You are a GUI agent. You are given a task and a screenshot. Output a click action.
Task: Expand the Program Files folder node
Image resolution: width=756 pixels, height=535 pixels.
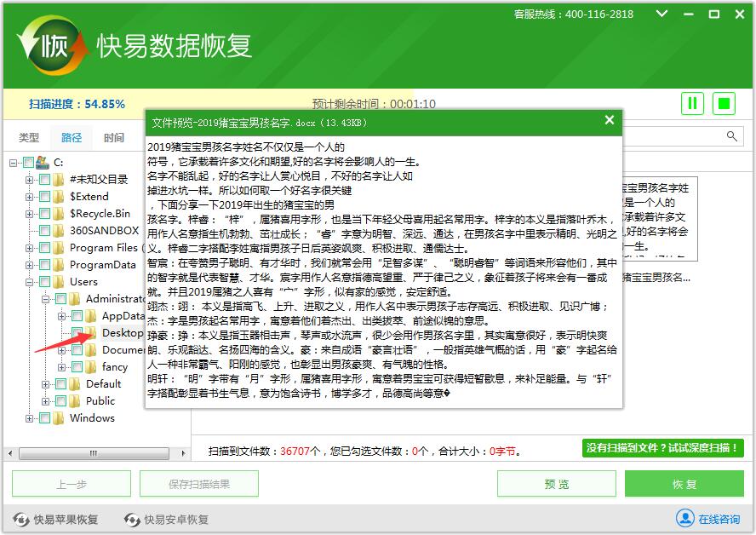[x=30, y=247]
